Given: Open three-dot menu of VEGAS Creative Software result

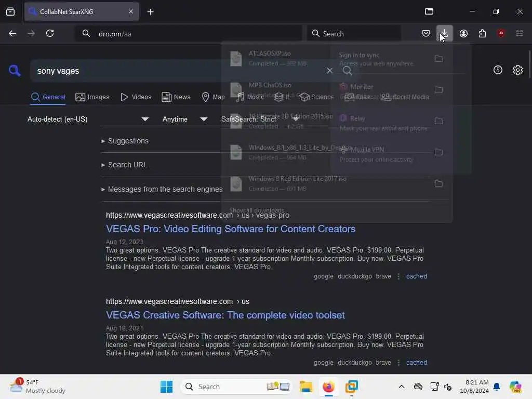Looking at the screenshot, I should pos(398,363).
